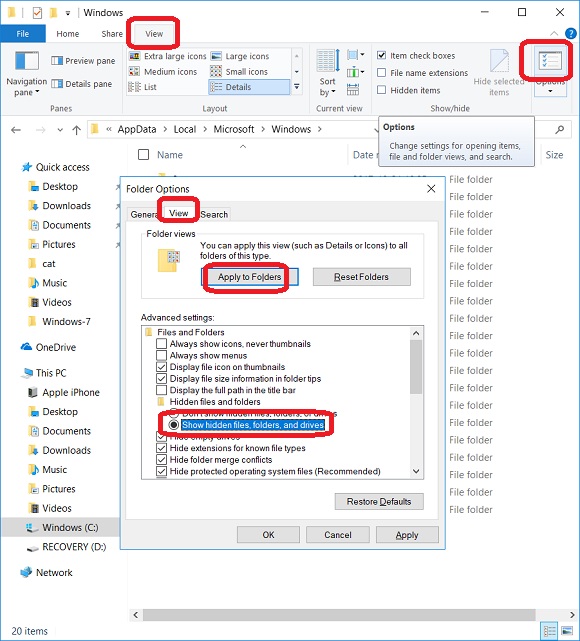580x641 pixels.
Task: Go back with the back arrow
Action: coord(16,130)
